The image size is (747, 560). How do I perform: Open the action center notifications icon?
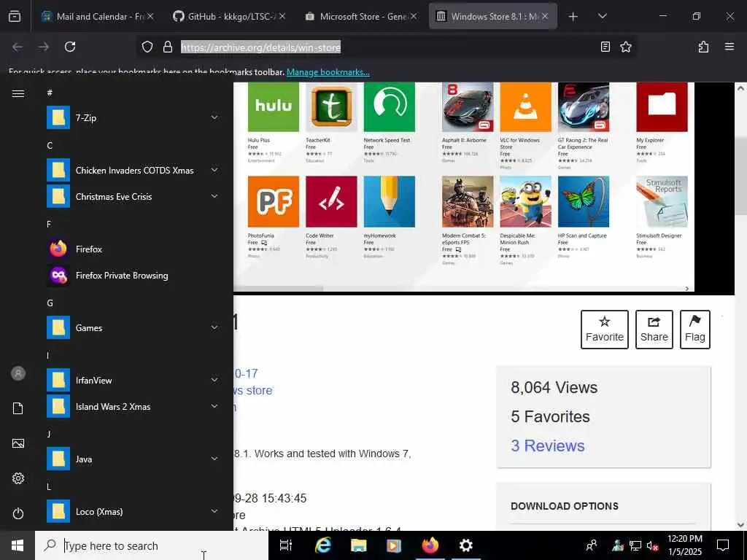pos(723,545)
